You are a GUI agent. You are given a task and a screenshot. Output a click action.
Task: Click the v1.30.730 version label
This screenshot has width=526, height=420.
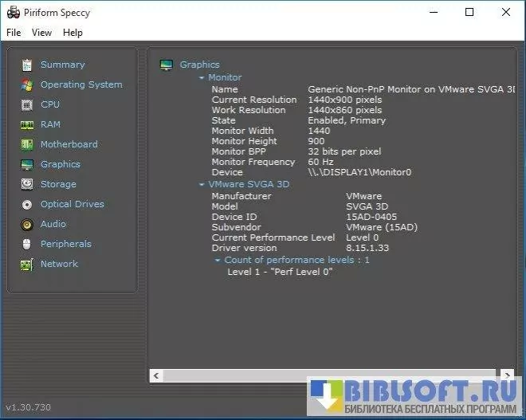click(x=29, y=407)
